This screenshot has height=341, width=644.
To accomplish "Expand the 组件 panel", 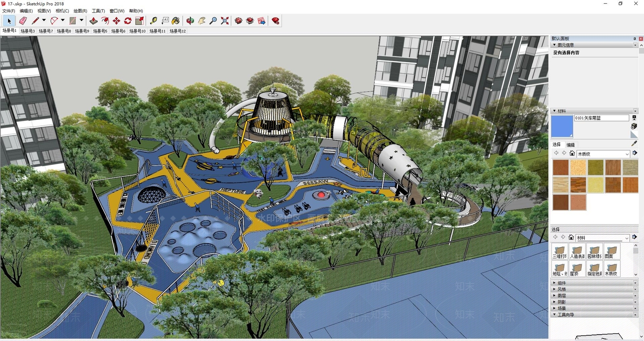I will (x=594, y=283).
